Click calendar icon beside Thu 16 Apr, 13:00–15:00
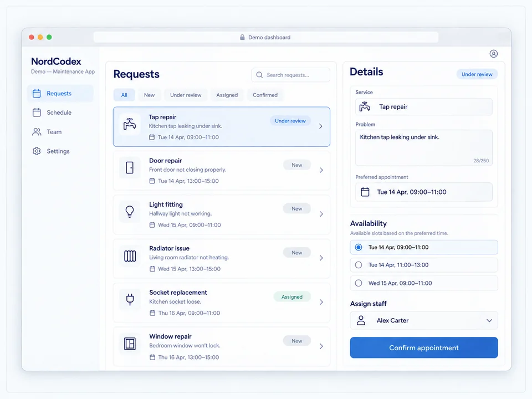Screen dimensions: 532x399 (x=152, y=357)
